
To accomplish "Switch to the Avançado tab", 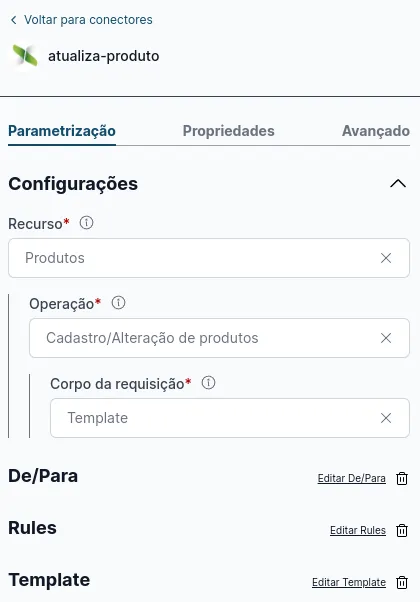I will 376,131.
